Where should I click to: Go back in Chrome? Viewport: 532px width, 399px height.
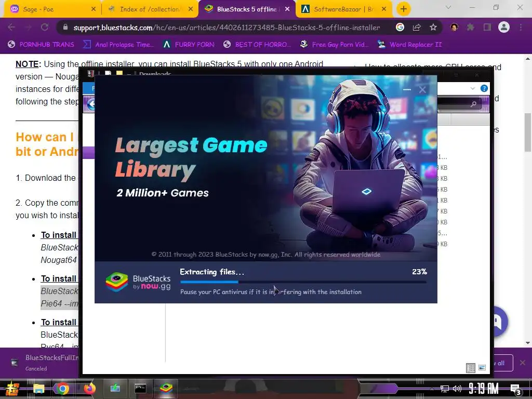click(x=11, y=27)
